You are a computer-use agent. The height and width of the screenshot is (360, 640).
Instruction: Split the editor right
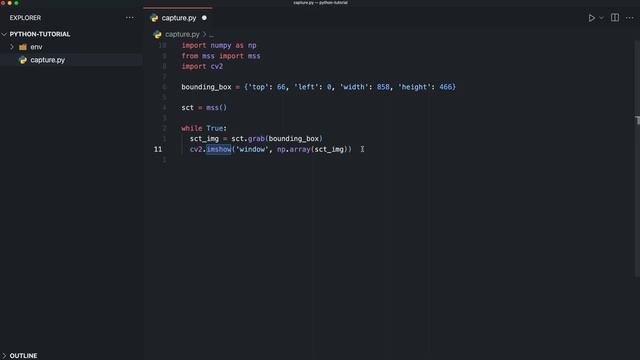pos(615,18)
